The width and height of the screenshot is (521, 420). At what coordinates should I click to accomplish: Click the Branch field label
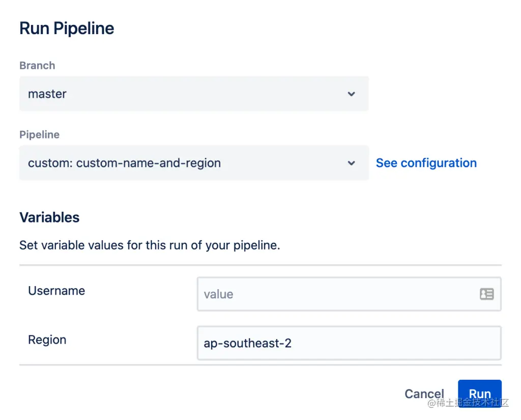click(x=37, y=66)
